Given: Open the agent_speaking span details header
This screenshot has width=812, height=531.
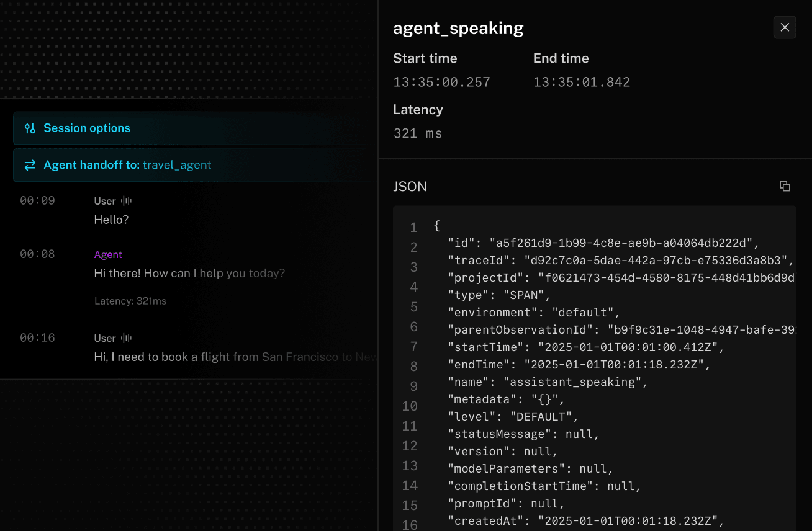Looking at the screenshot, I should pyautogui.click(x=458, y=28).
